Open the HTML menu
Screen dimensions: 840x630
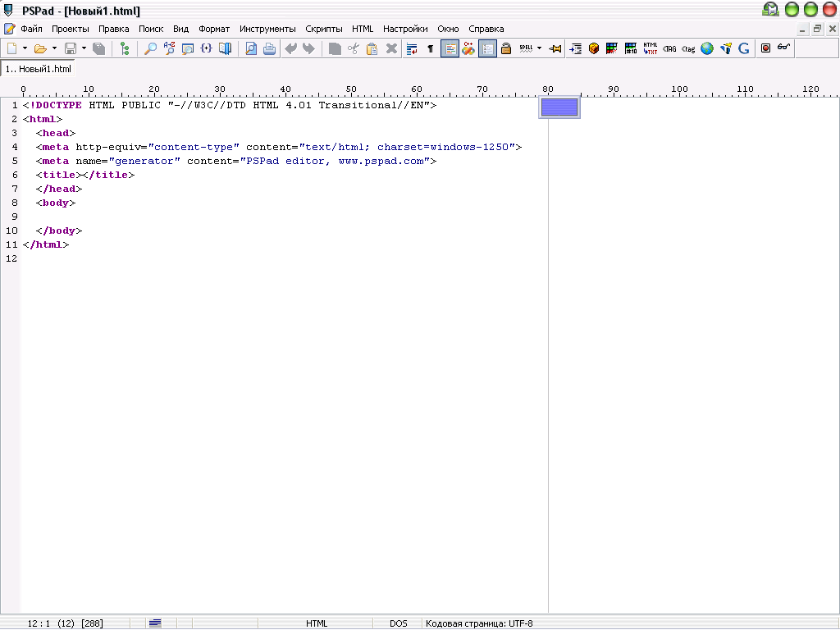363,29
